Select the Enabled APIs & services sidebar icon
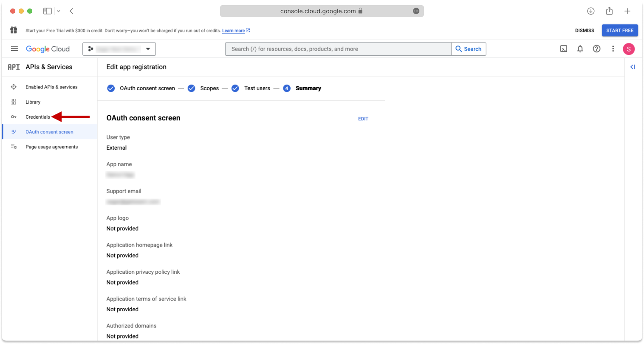The width and height of the screenshot is (644, 344). [13, 87]
